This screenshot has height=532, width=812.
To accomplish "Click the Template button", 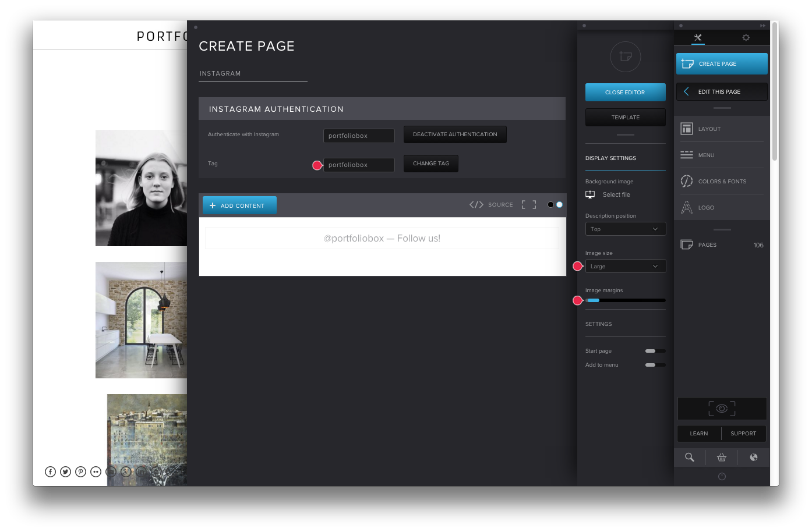I will coord(625,117).
